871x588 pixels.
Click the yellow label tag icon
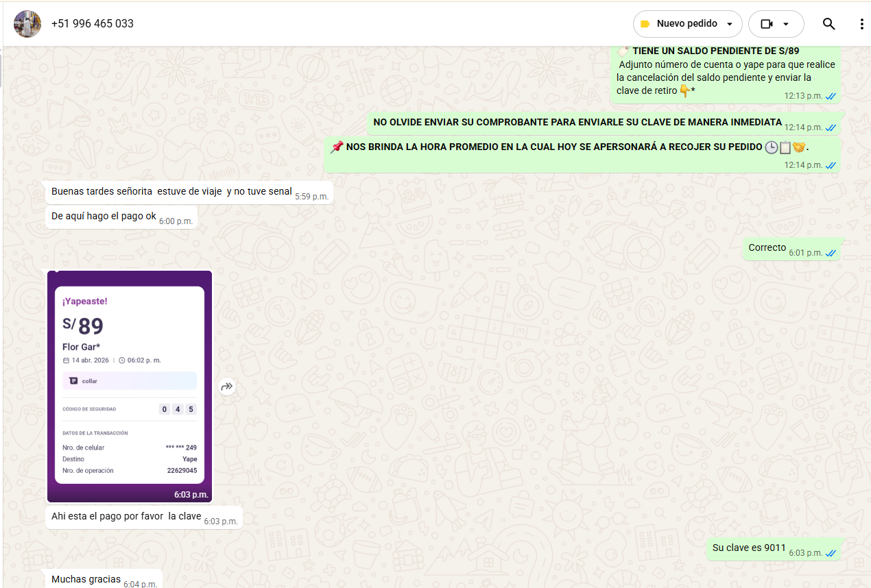coord(645,24)
